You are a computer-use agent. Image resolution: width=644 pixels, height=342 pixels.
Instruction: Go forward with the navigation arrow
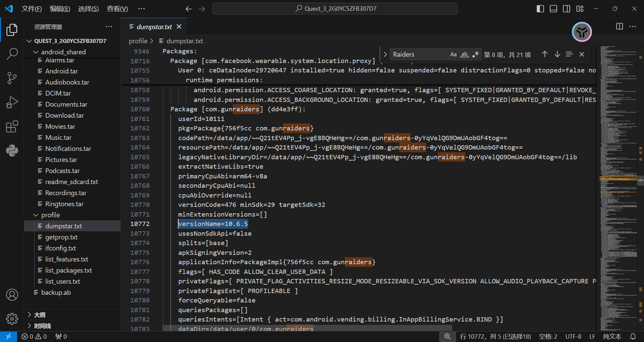pos(202,9)
